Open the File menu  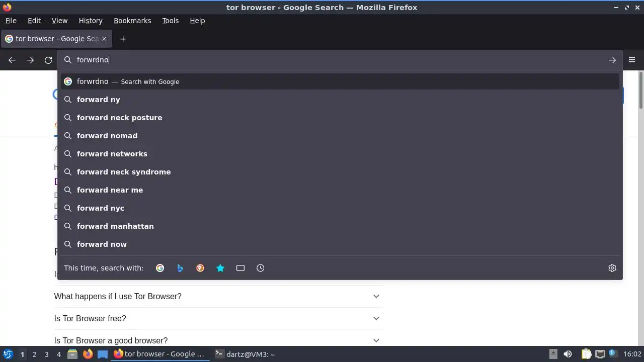tap(11, 21)
